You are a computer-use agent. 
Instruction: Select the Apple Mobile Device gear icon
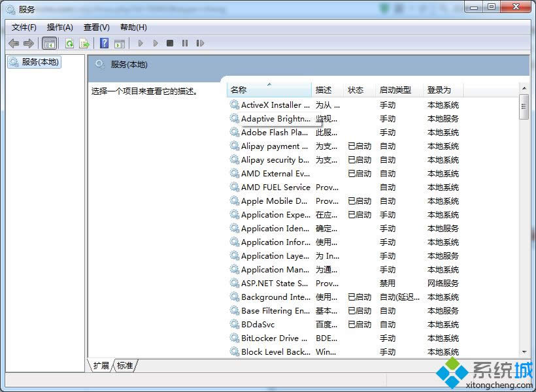(235, 201)
